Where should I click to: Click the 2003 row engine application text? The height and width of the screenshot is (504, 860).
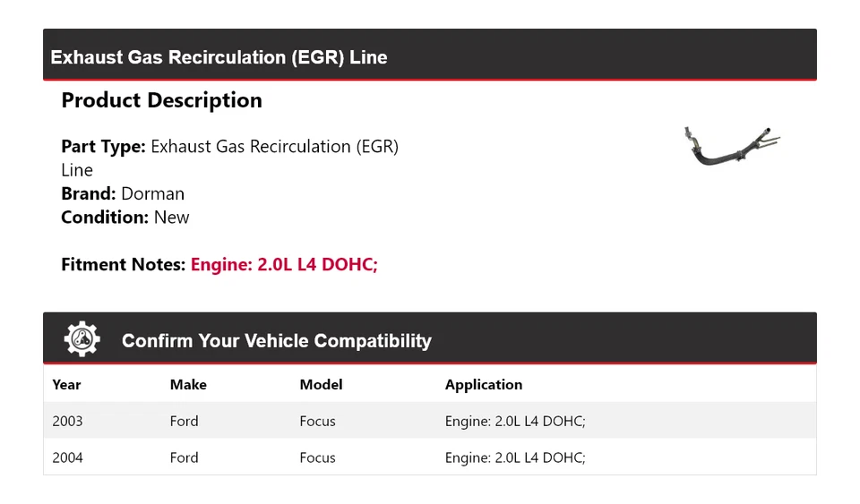(514, 421)
